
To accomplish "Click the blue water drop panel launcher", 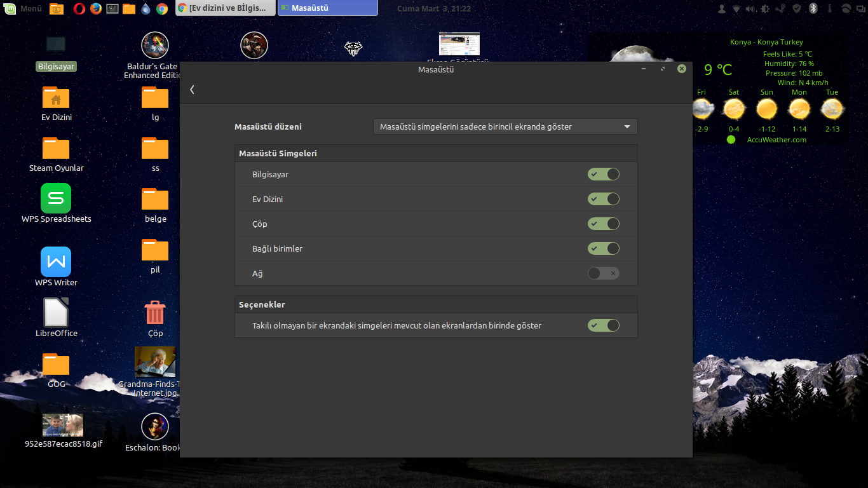I will [x=146, y=8].
